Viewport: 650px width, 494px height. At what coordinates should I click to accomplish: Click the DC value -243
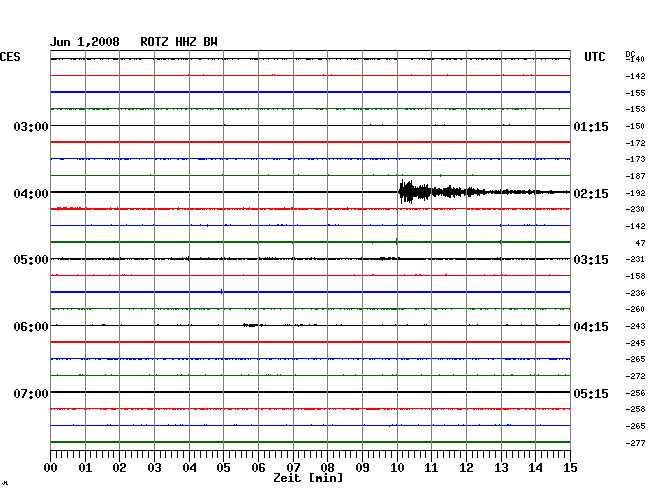(635, 326)
